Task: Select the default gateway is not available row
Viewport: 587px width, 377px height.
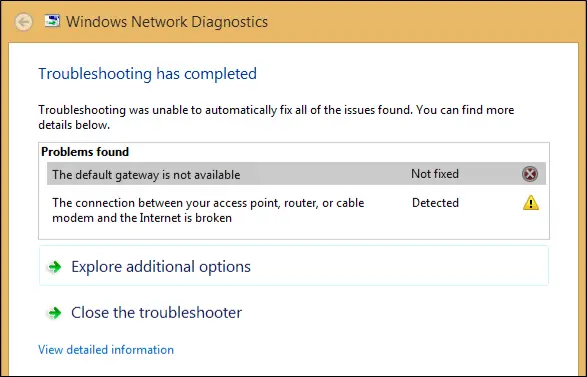Action: click(296, 174)
